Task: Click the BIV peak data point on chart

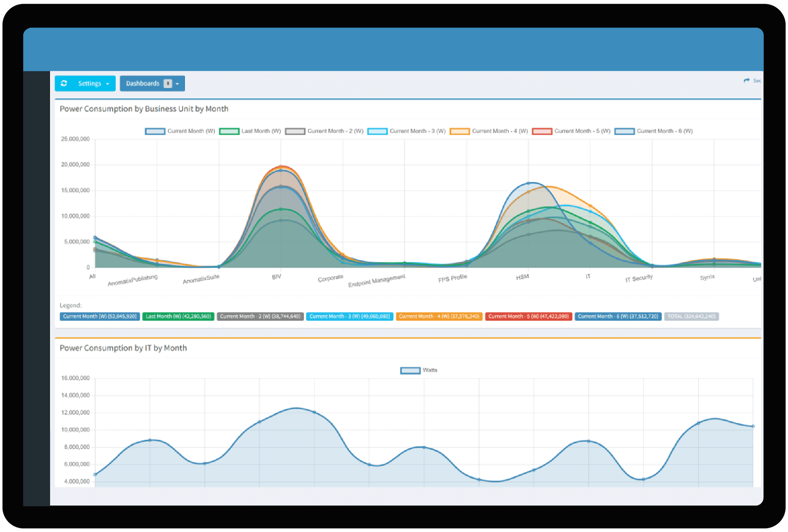Action: click(281, 167)
